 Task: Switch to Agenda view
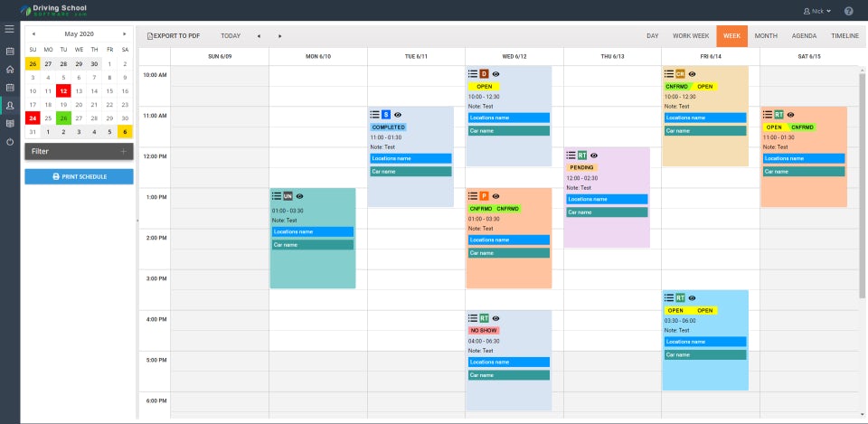coord(804,36)
